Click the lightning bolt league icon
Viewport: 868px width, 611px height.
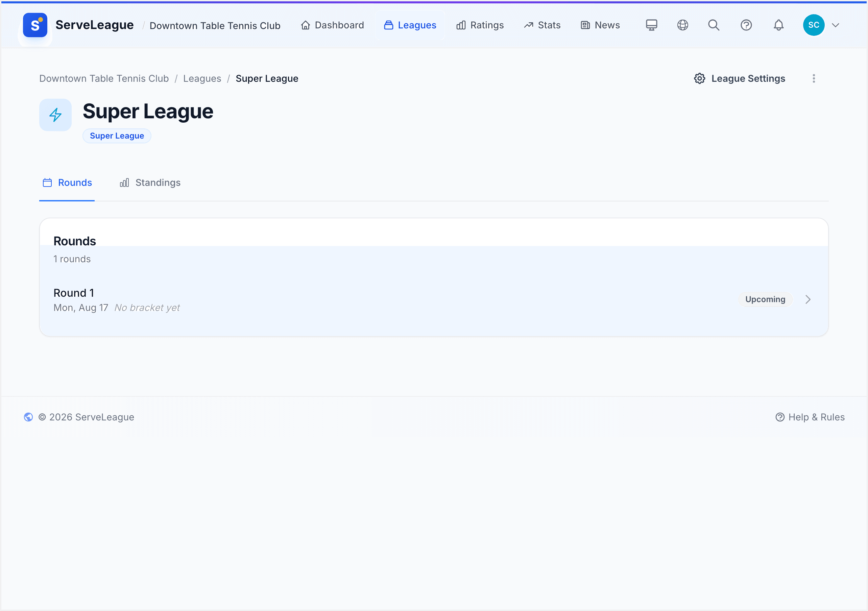click(55, 115)
